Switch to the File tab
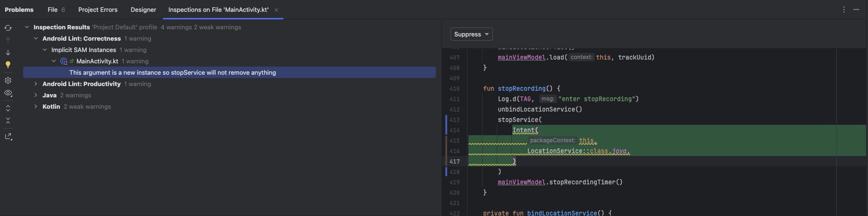 point(56,9)
